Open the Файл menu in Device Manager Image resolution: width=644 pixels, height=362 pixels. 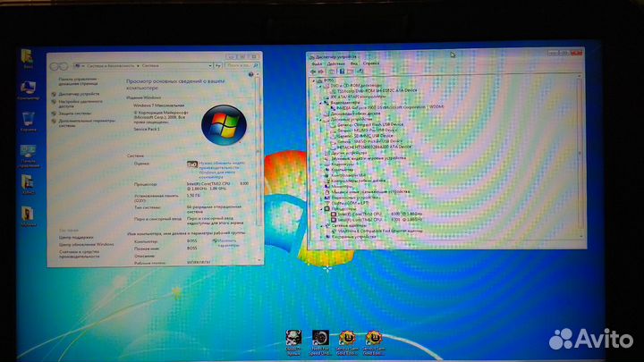317,63
